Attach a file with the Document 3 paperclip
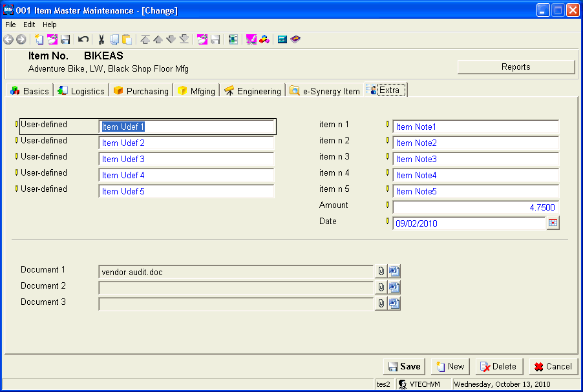Screen dimensions: 583x392 (x=381, y=304)
